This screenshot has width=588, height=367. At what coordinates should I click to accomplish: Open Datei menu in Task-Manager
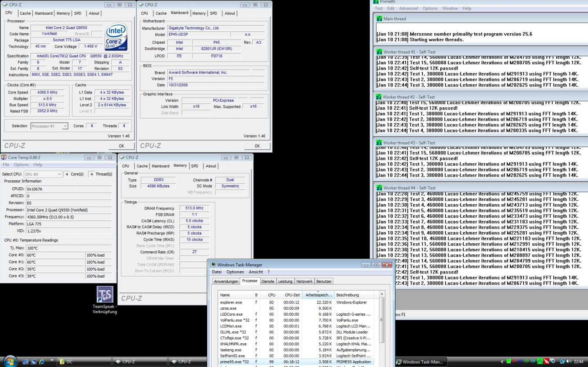[x=217, y=272]
